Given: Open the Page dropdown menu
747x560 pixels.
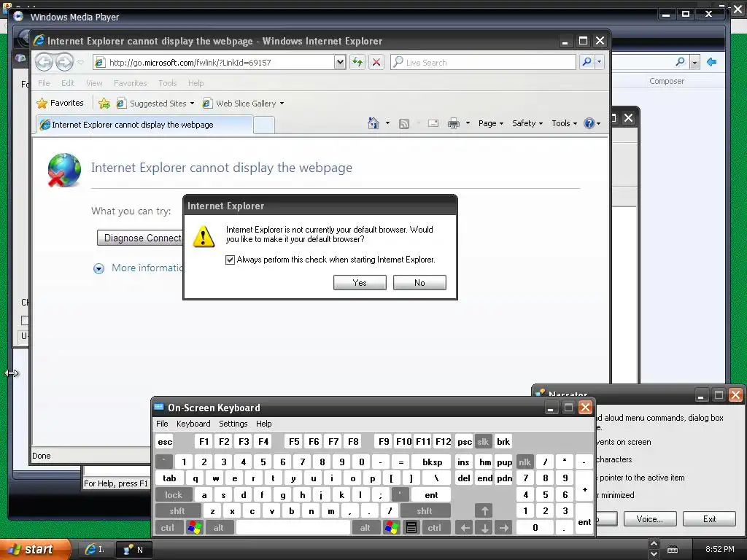Looking at the screenshot, I should [x=491, y=123].
